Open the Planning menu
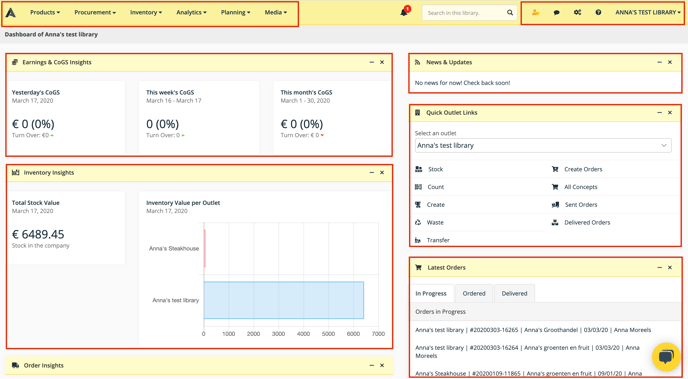The image size is (688, 379). tap(235, 12)
